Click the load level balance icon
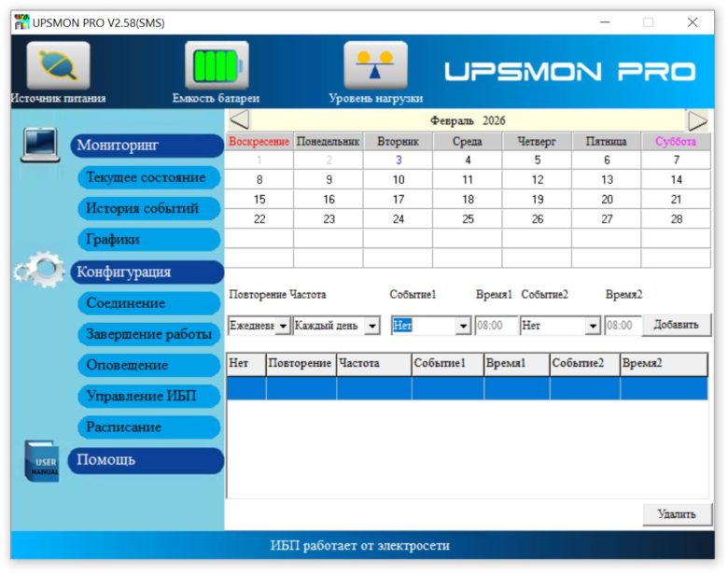The height and width of the screenshot is (573, 728). click(375, 65)
